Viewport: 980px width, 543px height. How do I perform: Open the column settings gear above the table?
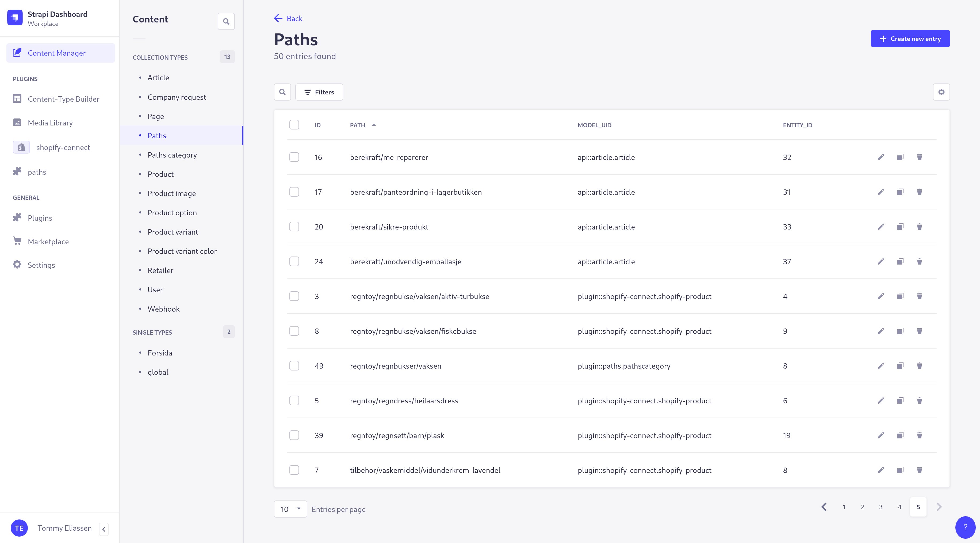(x=941, y=92)
